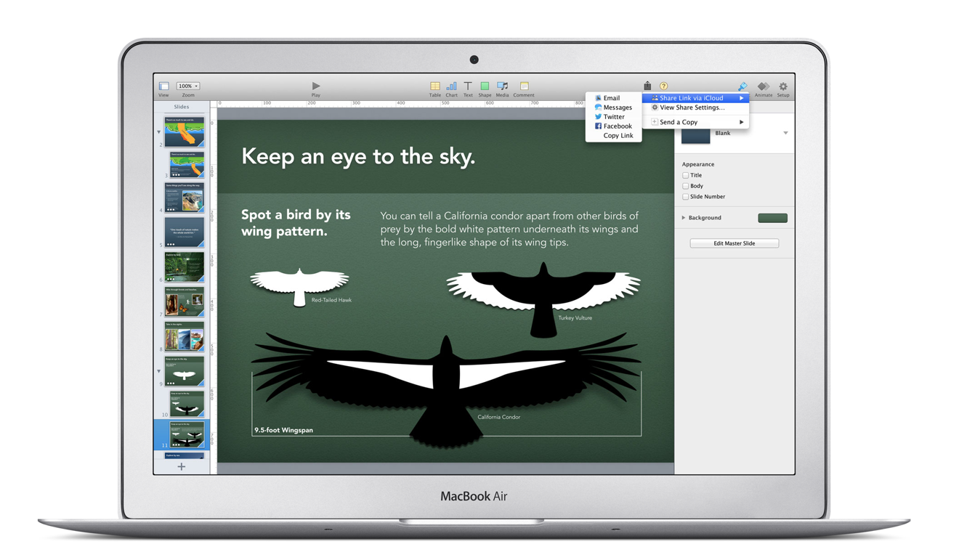
Task: Start the slideshow with the Play button
Action: 315,86
